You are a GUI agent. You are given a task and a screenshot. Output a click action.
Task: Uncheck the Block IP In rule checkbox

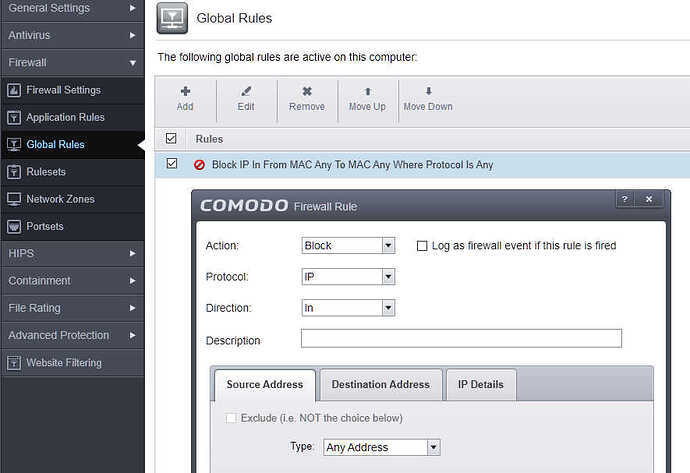tap(172, 164)
